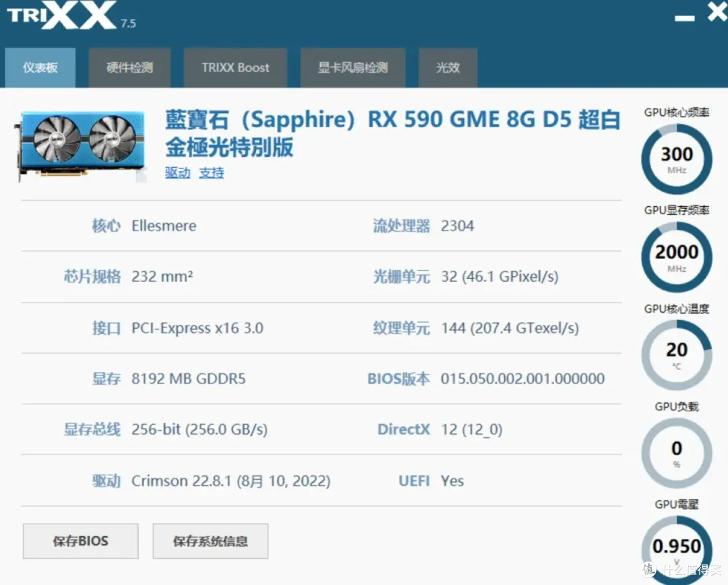Image resolution: width=728 pixels, height=585 pixels.
Task: Minimize the TRIXX window
Action: pyautogui.click(x=685, y=18)
